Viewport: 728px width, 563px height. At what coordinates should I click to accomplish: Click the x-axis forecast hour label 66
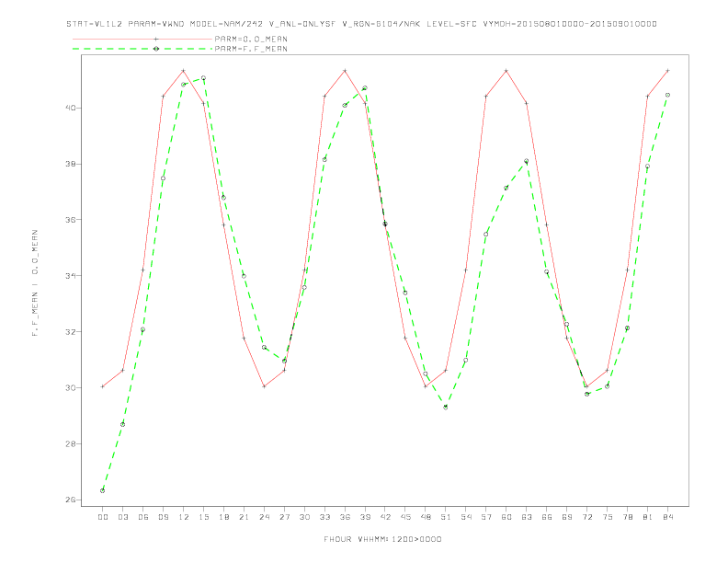pyautogui.click(x=547, y=517)
